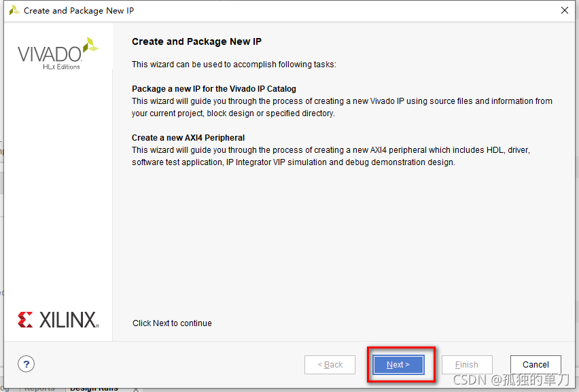Click the Vivado icon in the title bar
The width and height of the screenshot is (579, 392).
tap(13, 10)
